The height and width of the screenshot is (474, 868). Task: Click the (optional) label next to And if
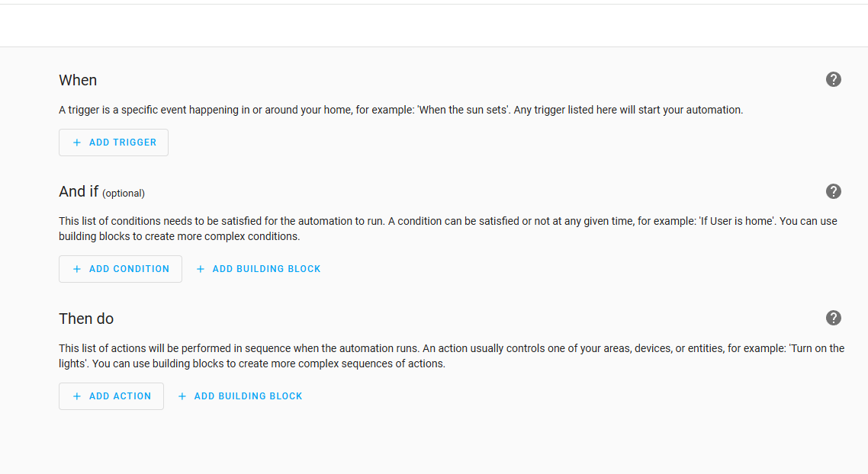coord(124,193)
